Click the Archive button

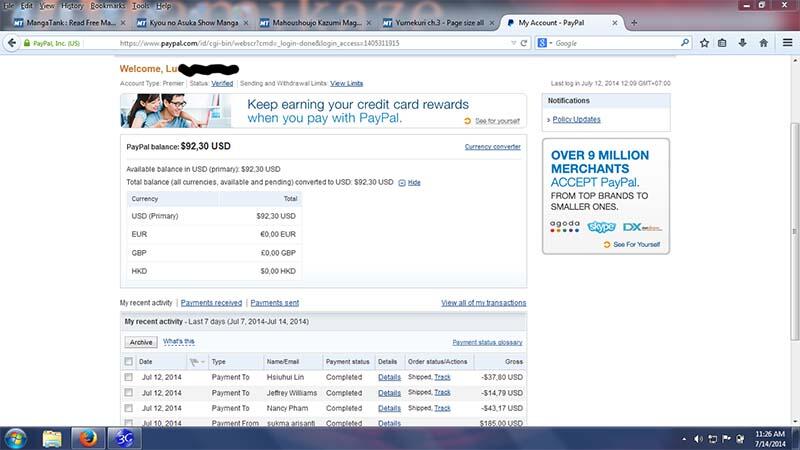pos(141,342)
